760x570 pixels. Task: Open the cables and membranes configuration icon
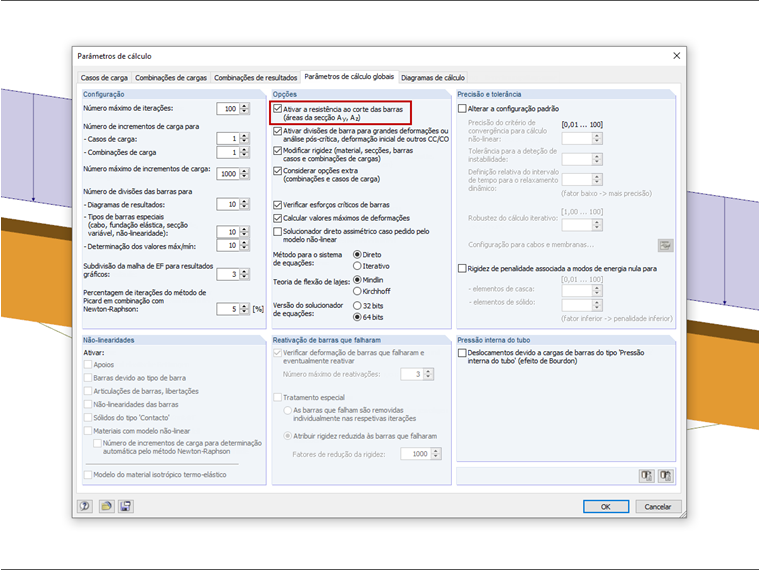click(665, 245)
